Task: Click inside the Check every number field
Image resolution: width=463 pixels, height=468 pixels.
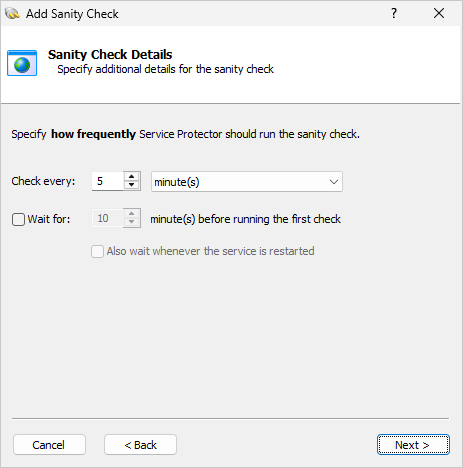Action: click(x=108, y=181)
